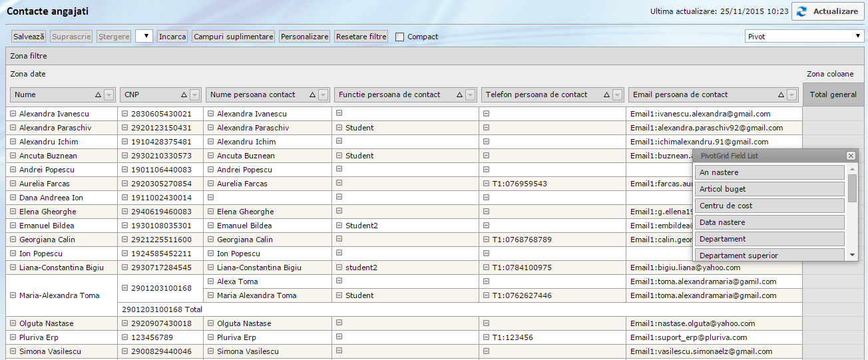
Task: Sort Telefon persoana de contact column
Action: tap(606, 95)
